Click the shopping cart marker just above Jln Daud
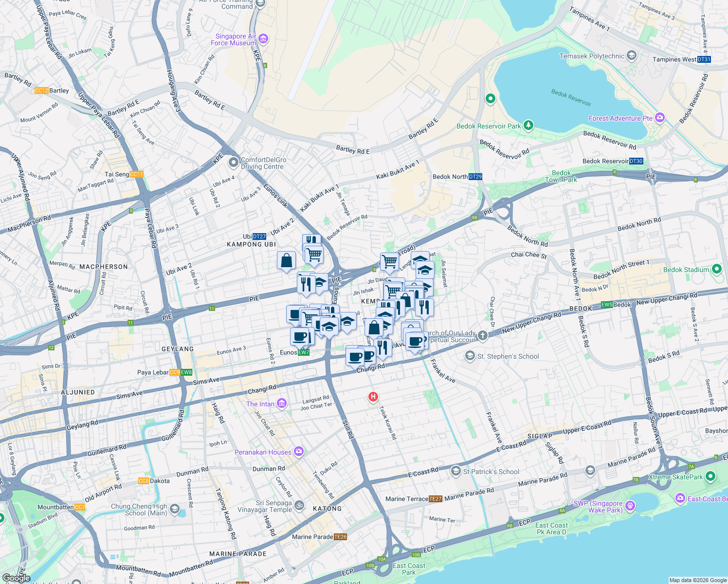728x584 pixels. coord(389,262)
